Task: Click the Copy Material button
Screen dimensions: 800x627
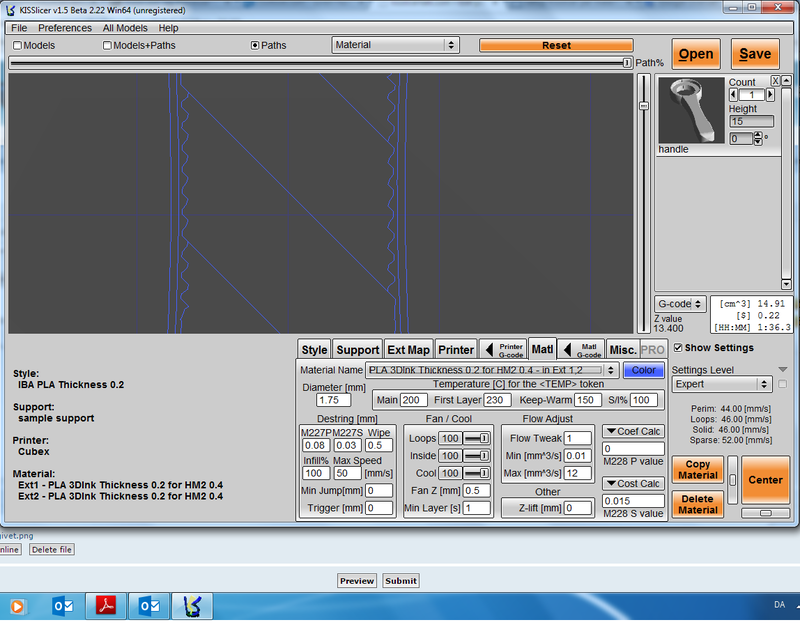Action: [697, 469]
